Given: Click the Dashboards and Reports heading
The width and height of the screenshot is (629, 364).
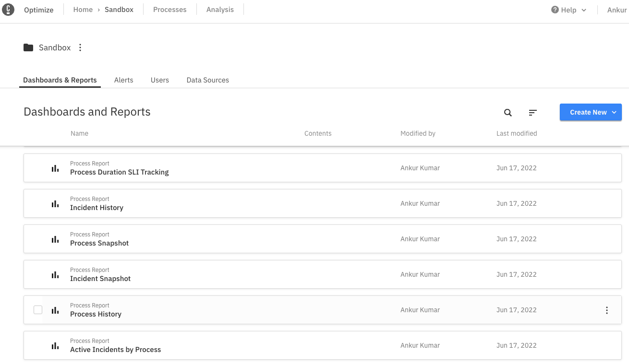Looking at the screenshot, I should (87, 112).
